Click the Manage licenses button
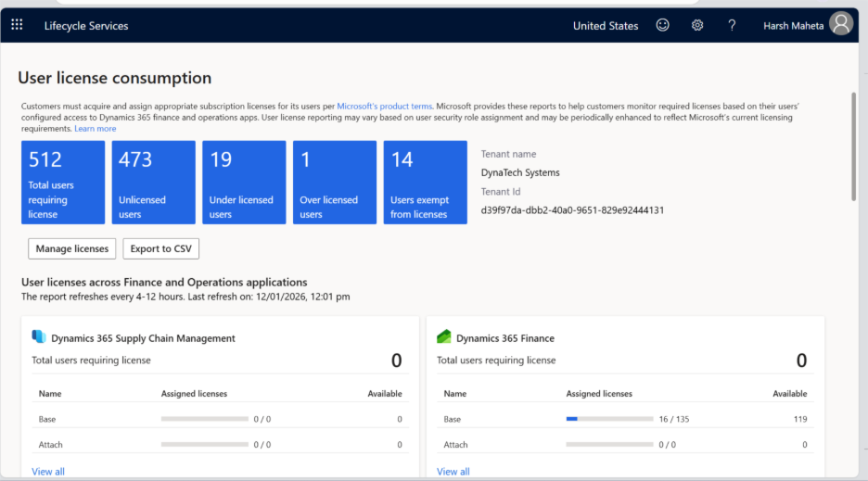868x481 pixels. [72, 248]
